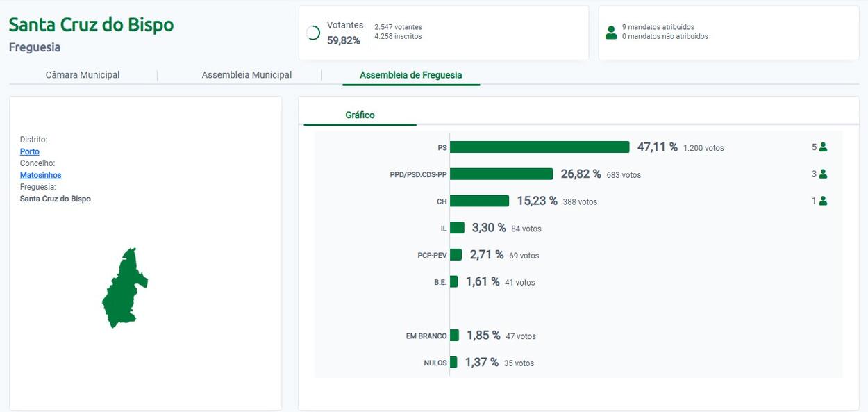
Task: Click the CH mandate person icon
Action: 823,201
